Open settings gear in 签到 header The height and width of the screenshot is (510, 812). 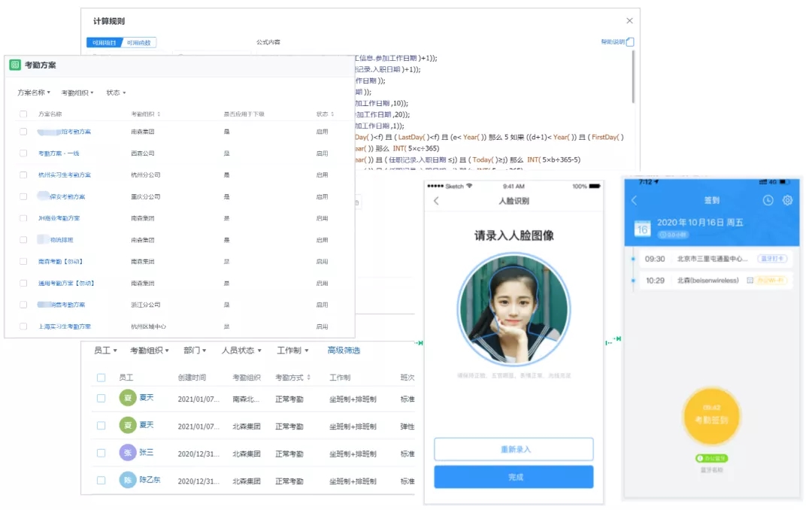point(787,200)
